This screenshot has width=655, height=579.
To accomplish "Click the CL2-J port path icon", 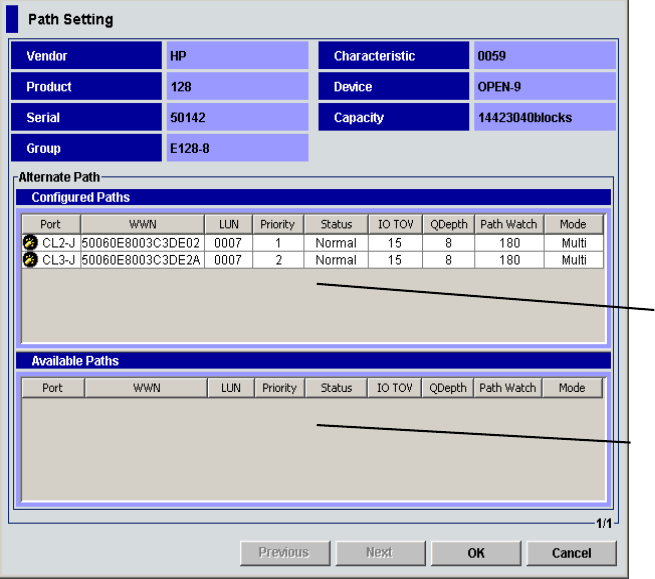I will coord(30,243).
